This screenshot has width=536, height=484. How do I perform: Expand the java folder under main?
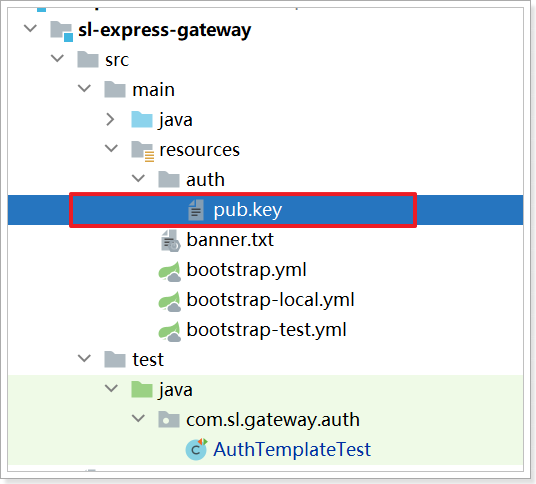coord(110,120)
